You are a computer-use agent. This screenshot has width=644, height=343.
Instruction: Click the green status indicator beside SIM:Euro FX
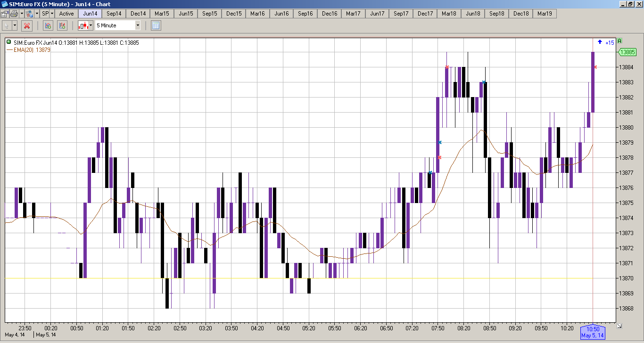tap(9, 42)
